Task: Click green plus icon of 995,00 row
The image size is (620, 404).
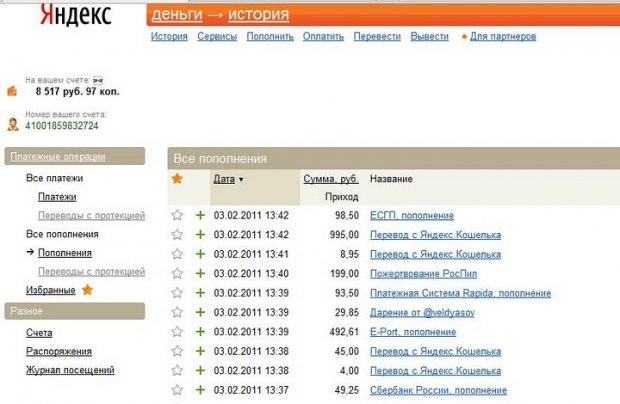Action: (x=200, y=234)
